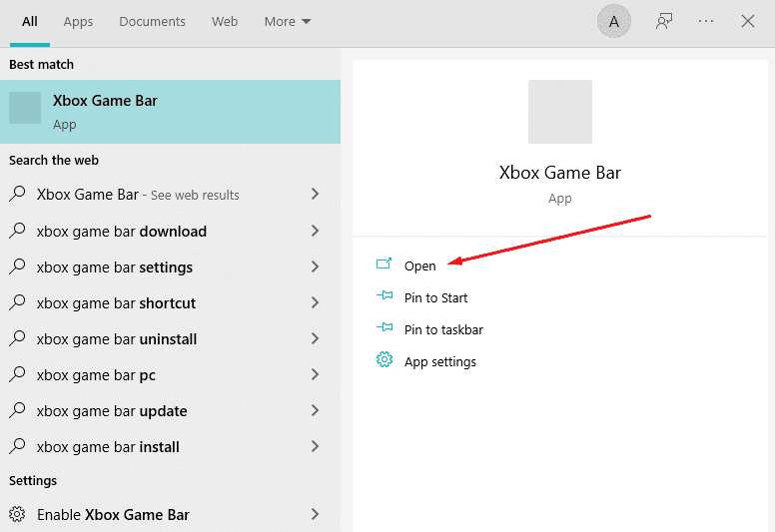775x532 pixels.
Task: Click Open to launch Xbox Game Bar
Action: 420,266
